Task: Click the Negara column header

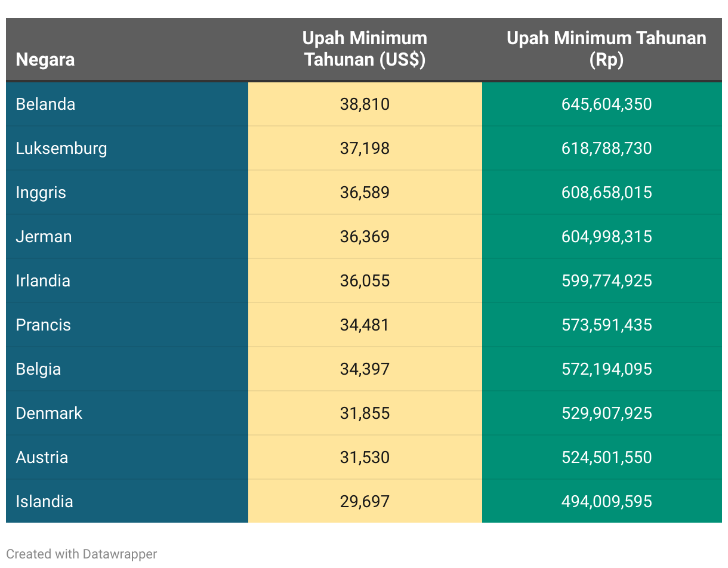Action: (x=45, y=60)
